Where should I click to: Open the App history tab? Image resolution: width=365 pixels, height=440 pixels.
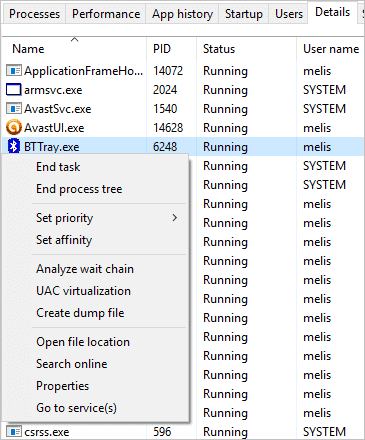pos(182,14)
